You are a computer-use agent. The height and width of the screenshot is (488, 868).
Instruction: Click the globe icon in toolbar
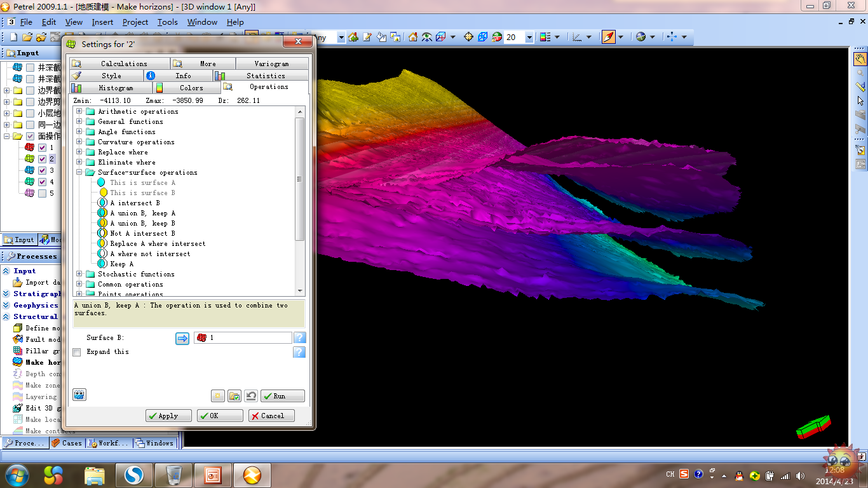(x=641, y=37)
